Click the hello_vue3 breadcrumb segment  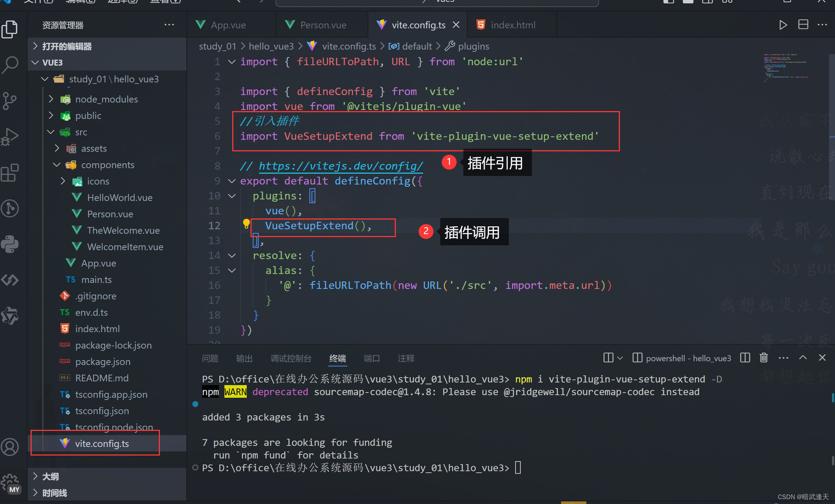coord(271,46)
